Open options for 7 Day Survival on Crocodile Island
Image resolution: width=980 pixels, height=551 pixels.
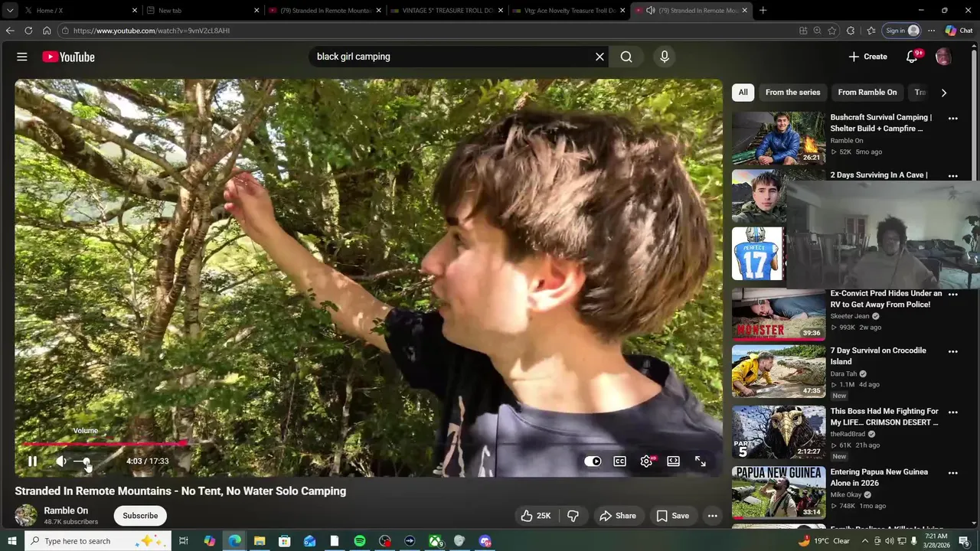(x=952, y=352)
